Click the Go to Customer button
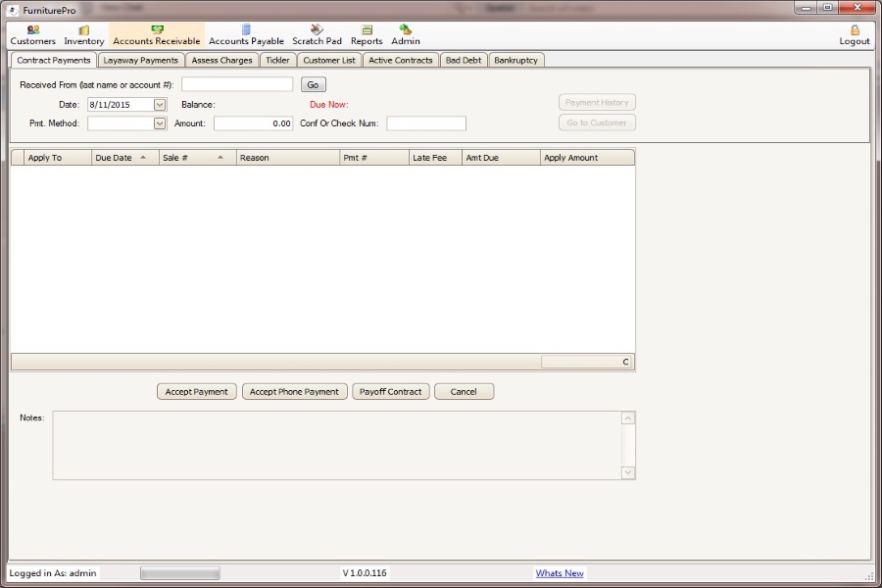Screen dimensions: 882x588 coord(597,122)
